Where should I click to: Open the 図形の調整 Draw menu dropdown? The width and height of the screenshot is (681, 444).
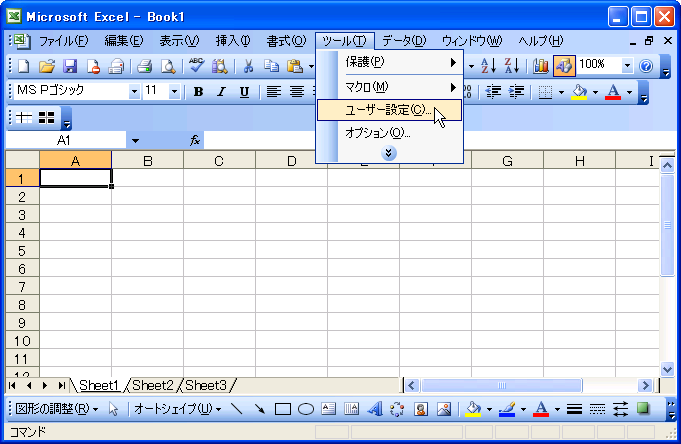coord(56,409)
